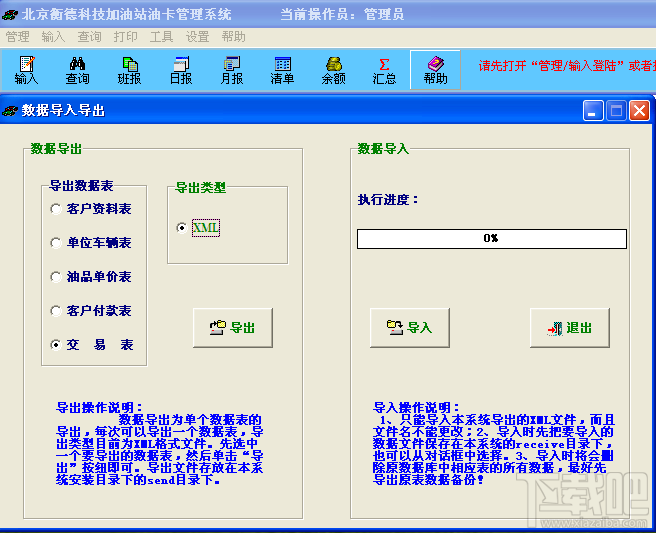The height and width of the screenshot is (533, 656).
Task: Click the red 请先打开 notice text
Action: 567,66
